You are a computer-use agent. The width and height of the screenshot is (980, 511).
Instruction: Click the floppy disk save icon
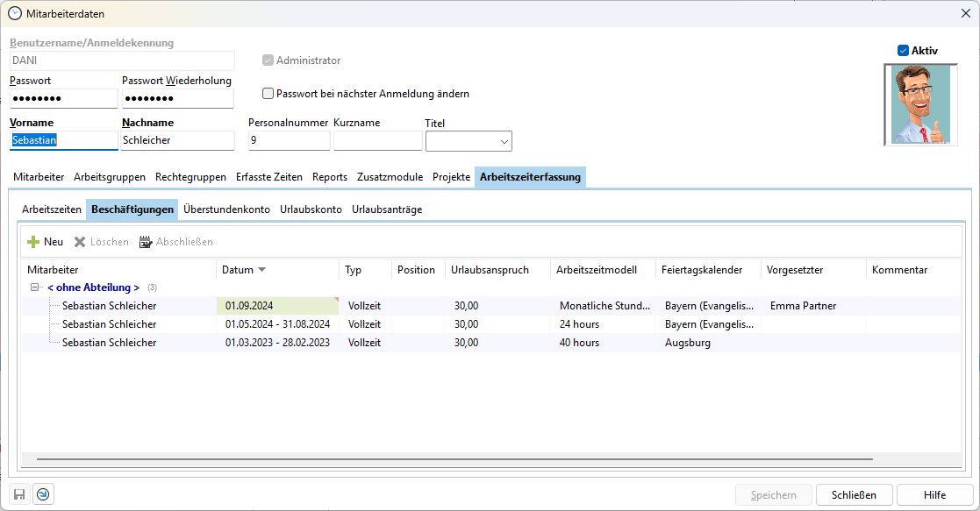(x=19, y=494)
